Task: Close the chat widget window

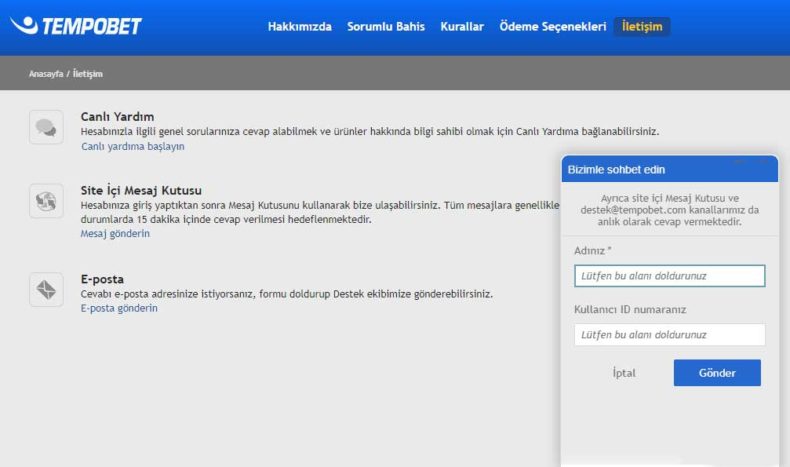Action: point(764,161)
